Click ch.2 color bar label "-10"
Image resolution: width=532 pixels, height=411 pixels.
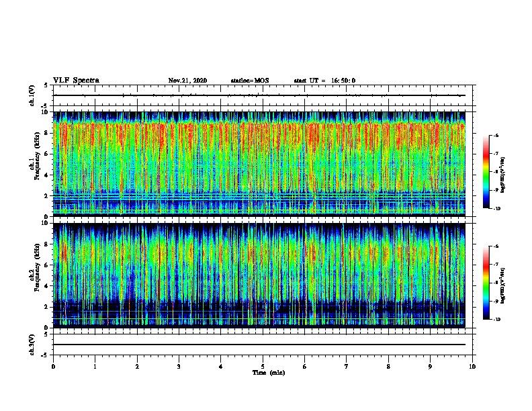(496, 320)
